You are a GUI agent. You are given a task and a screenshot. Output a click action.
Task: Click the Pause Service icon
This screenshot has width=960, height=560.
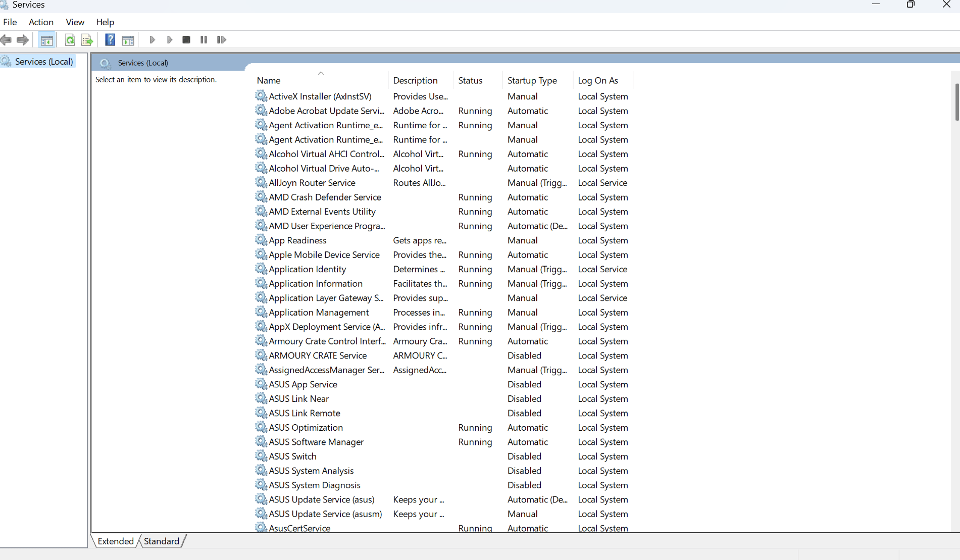204,40
